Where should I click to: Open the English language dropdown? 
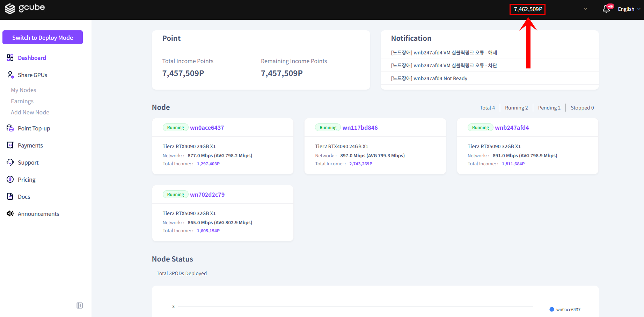pyautogui.click(x=629, y=9)
